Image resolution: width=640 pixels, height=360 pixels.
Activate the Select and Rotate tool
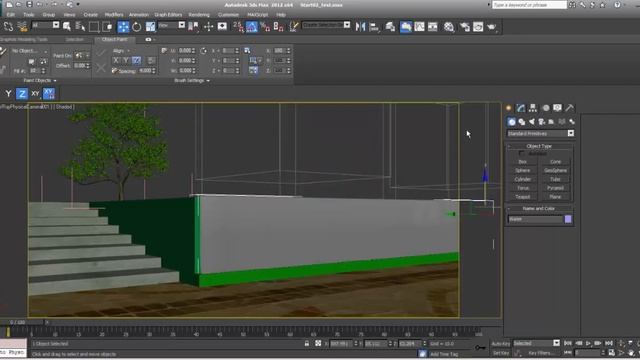coord(136,27)
